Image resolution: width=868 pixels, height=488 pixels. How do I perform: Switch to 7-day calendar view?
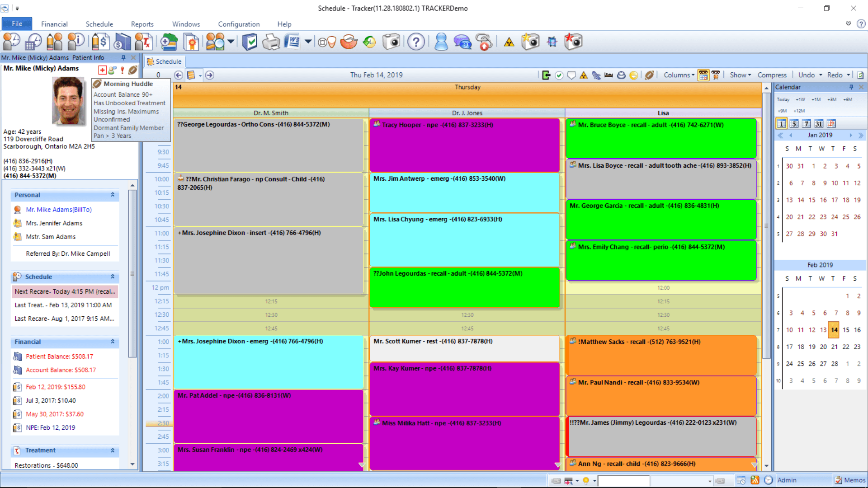tap(807, 123)
